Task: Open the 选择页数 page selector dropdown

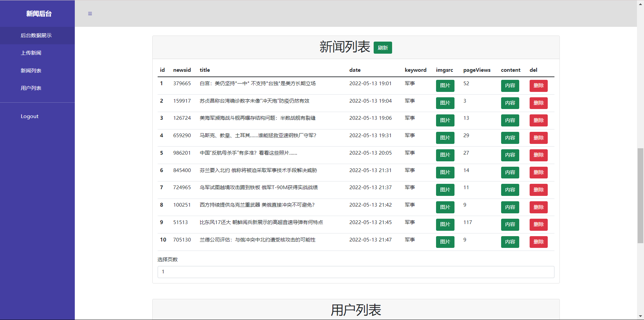Action: pos(356,272)
